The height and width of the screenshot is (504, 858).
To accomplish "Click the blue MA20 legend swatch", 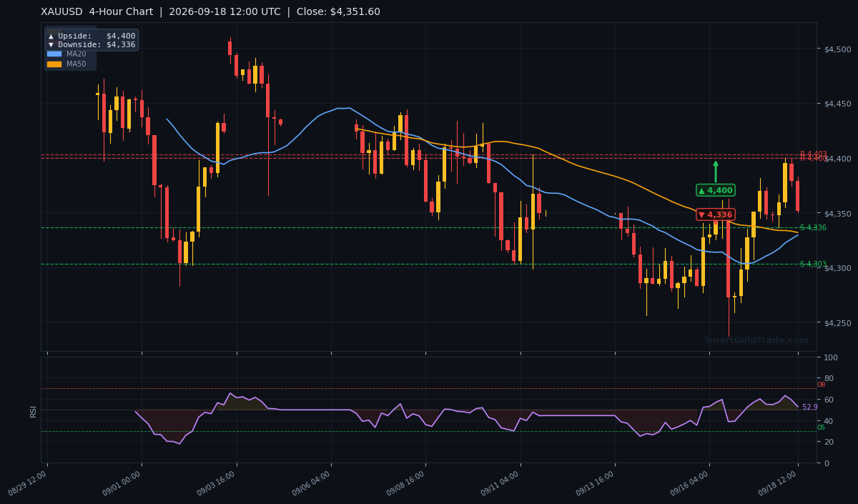I will coord(54,54).
